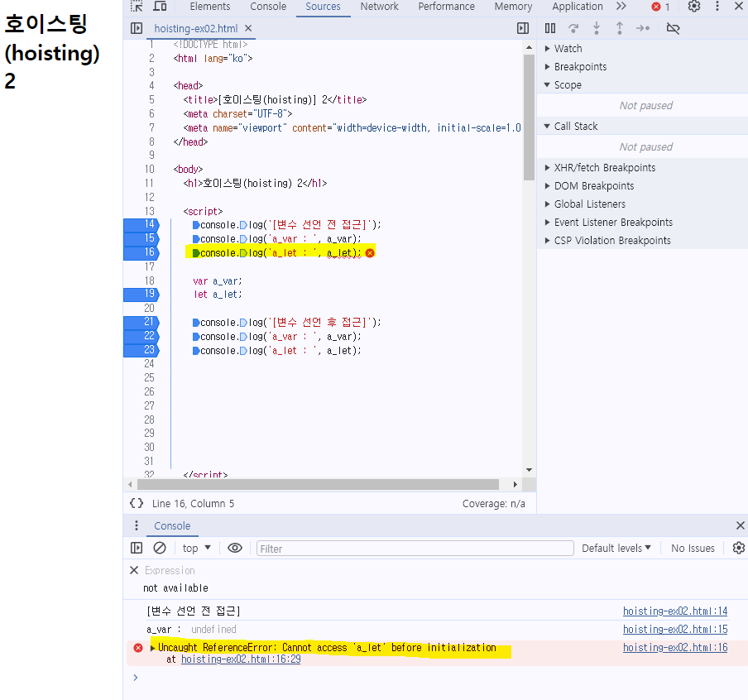Click the Step out button
Viewport: 748px width, 700px height.
(619, 29)
